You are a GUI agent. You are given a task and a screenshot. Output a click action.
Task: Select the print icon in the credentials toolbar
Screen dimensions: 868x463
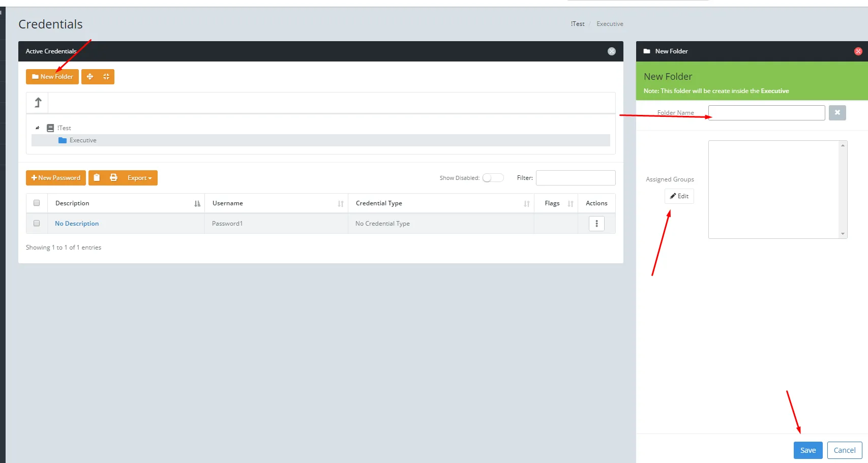113,178
